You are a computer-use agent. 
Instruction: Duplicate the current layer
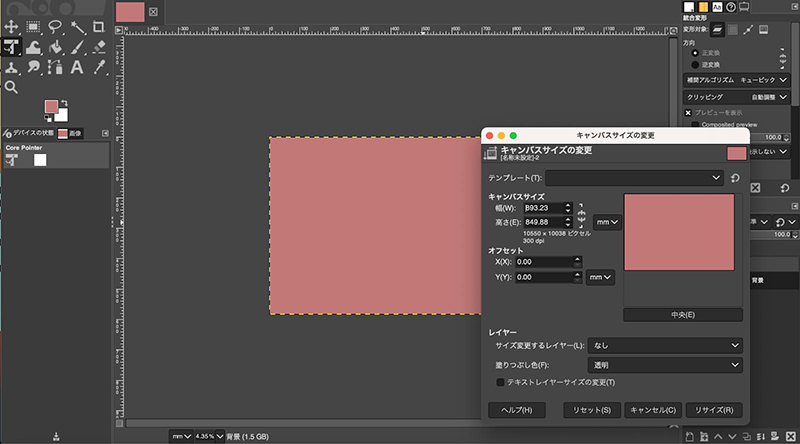point(746,436)
